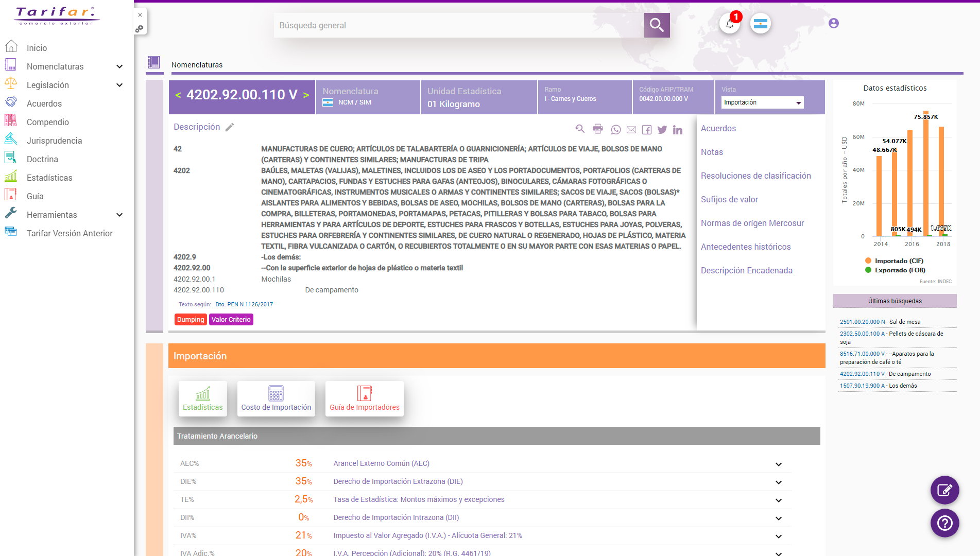The width and height of the screenshot is (980, 556).
Task: Click the Acuerdos handshake icon
Action: pos(11,102)
